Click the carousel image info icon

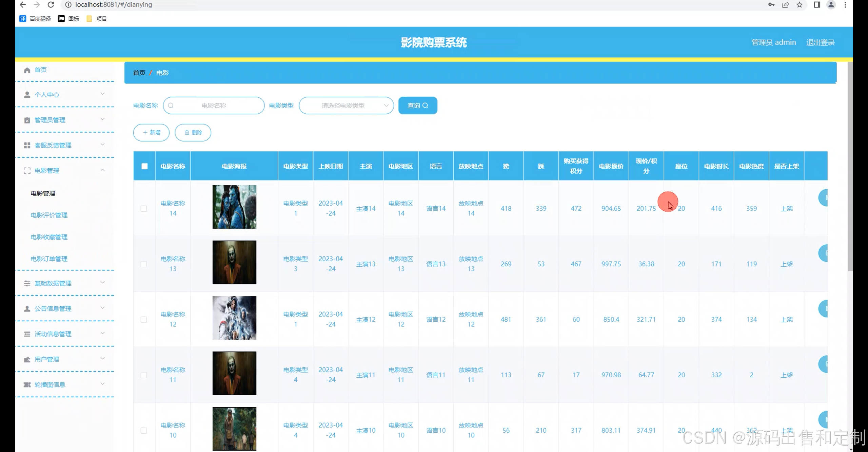coord(27,384)
